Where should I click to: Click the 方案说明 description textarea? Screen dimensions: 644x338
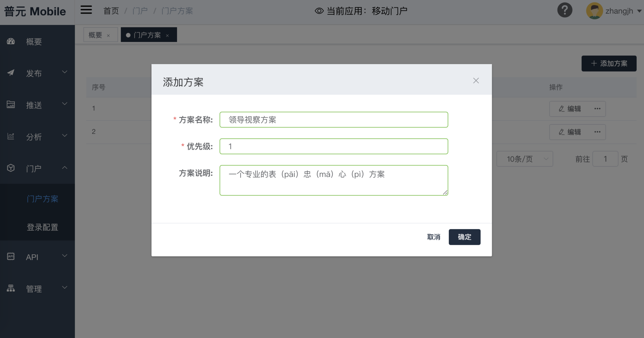(x=333, y=180)
